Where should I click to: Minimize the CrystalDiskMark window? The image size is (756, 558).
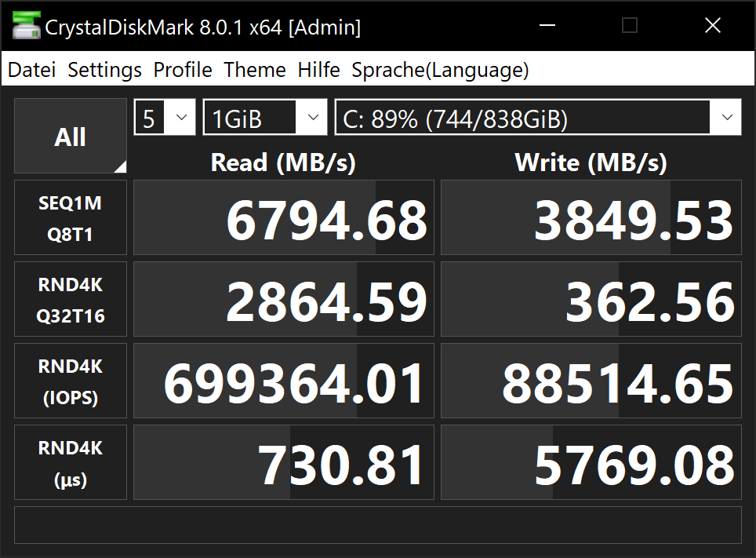tap(547, 25)
